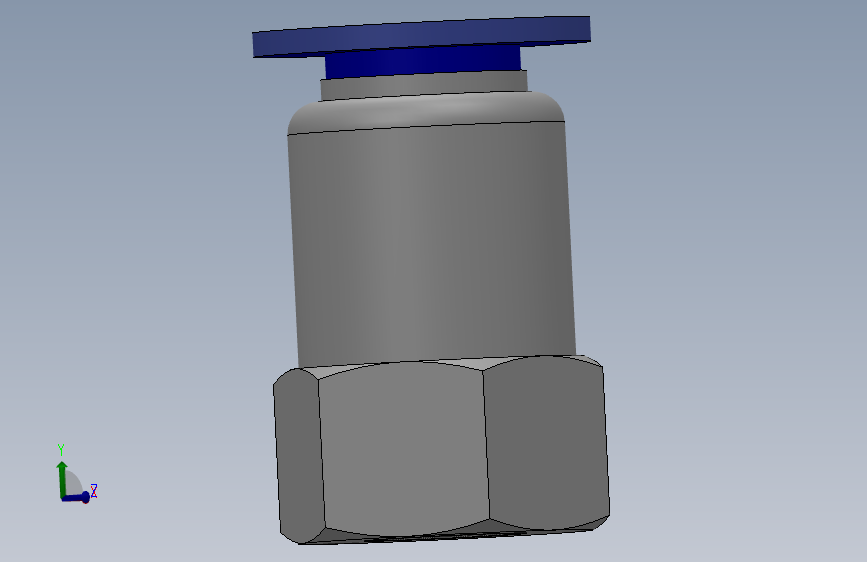Select the hexagonal nut base
The height and width of the screenshot is (562, 867).
[441, 449]
